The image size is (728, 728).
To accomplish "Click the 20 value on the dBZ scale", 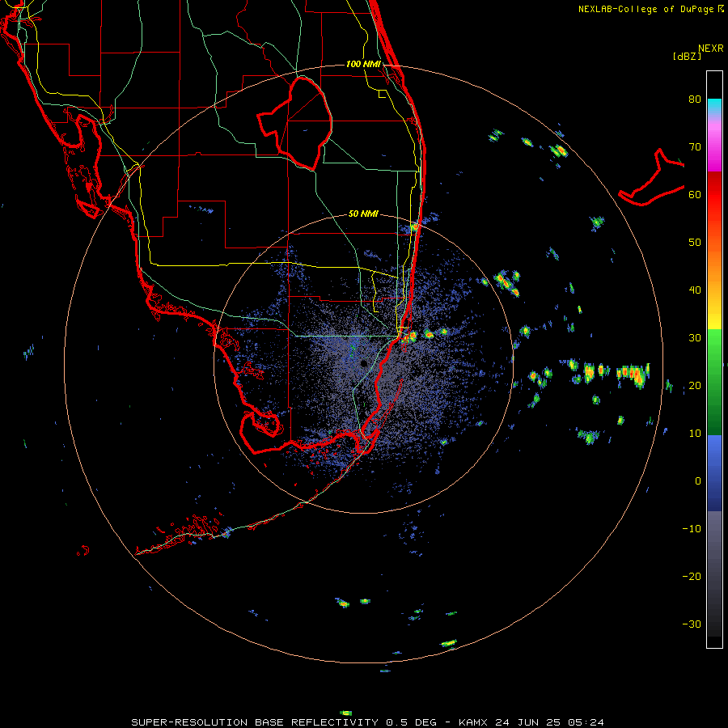I will (695, 386).
